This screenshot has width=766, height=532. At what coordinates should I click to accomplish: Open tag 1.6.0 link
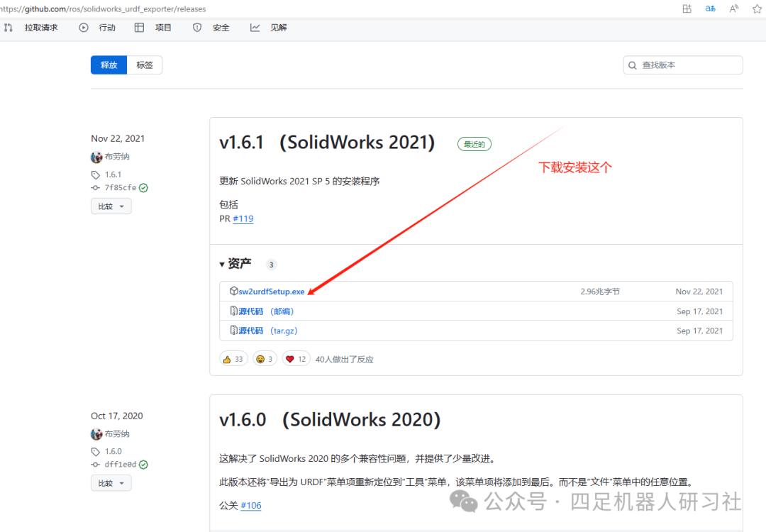coord(113,451)
